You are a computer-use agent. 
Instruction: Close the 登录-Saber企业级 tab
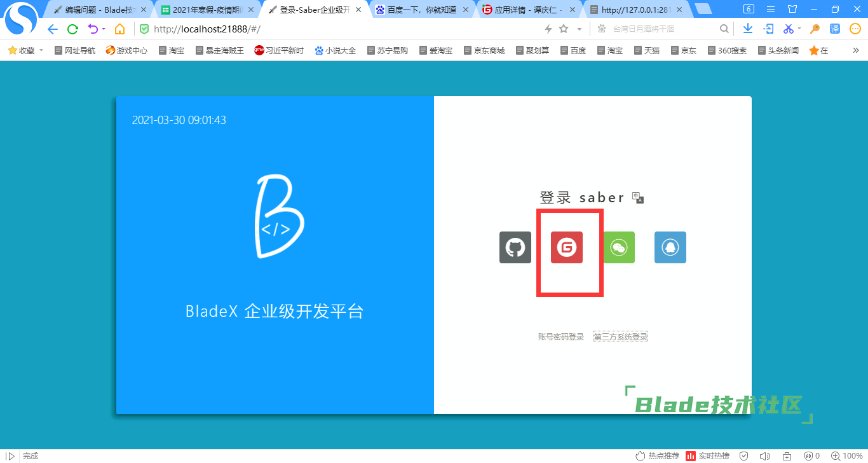[358, 10]
